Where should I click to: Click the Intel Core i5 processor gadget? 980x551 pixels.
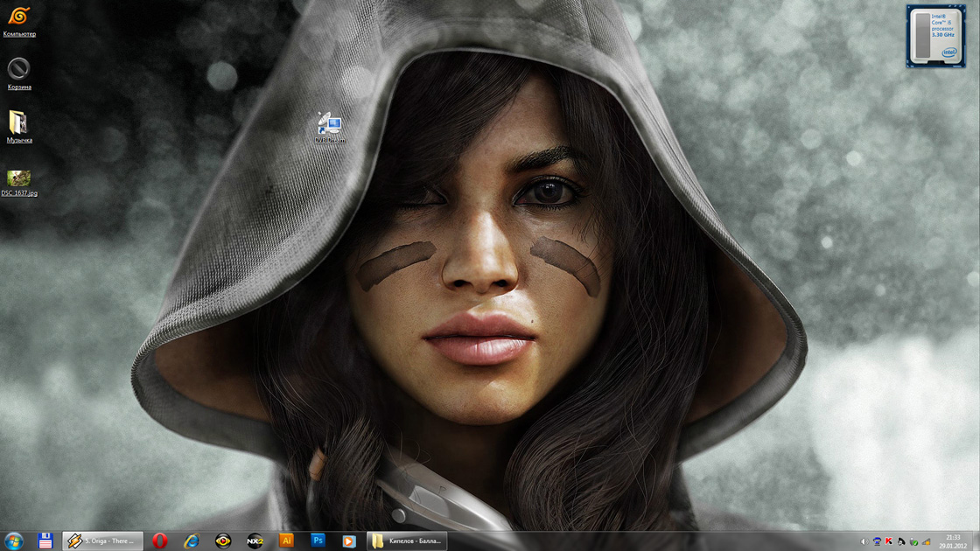coord(935,36)
